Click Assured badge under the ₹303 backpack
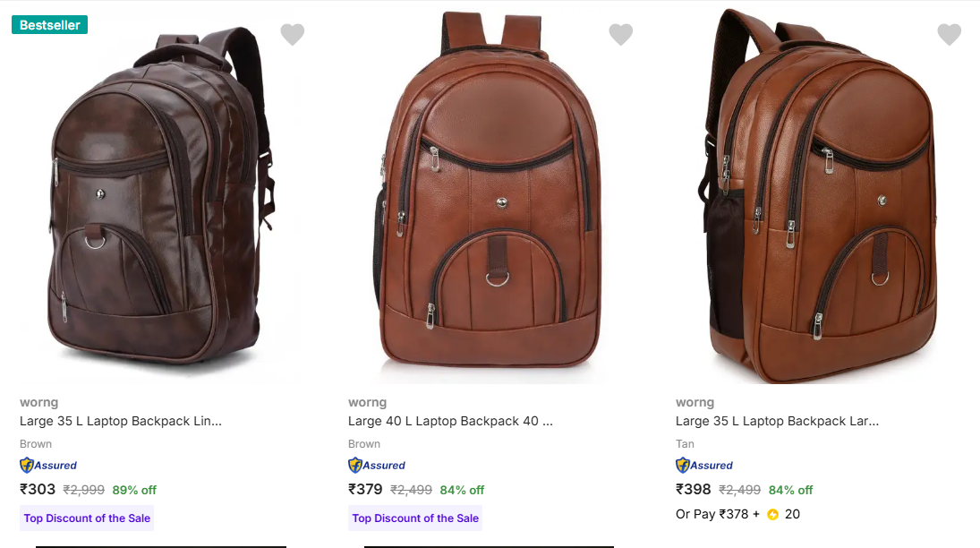 pos(48,466)
